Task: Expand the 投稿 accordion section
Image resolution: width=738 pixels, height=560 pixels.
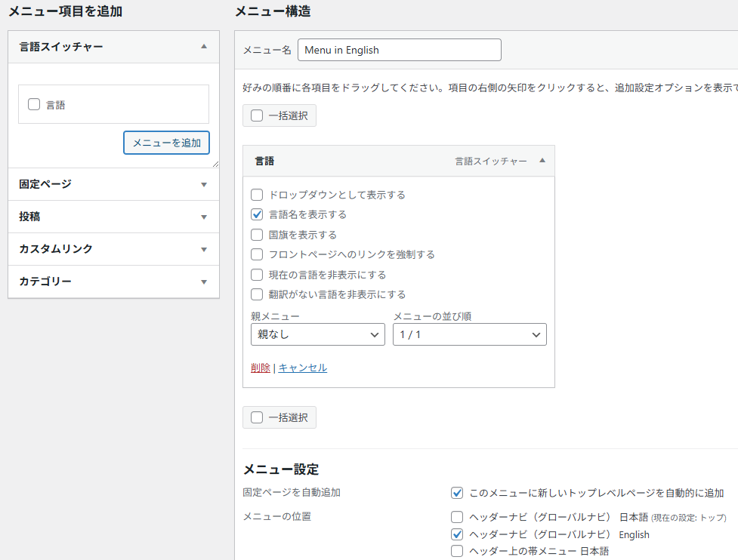Action: tap(203, 217)
